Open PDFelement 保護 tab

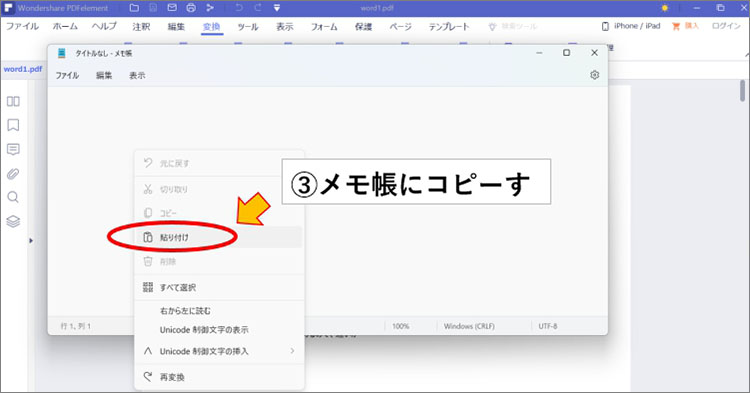(363, 27)
